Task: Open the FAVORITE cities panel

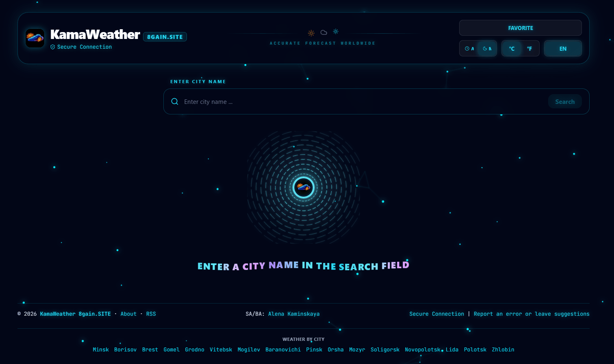Action: click(x=521, y=28)
